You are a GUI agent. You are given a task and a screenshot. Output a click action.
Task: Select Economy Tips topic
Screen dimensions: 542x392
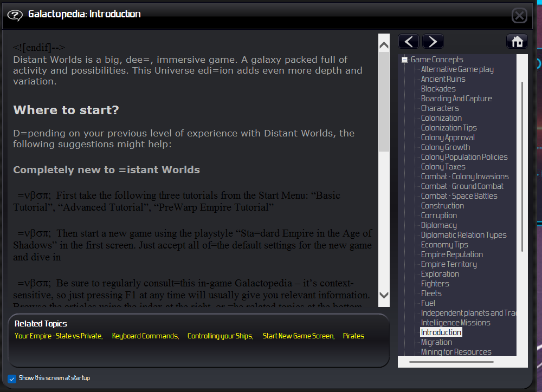pos(444,245)
